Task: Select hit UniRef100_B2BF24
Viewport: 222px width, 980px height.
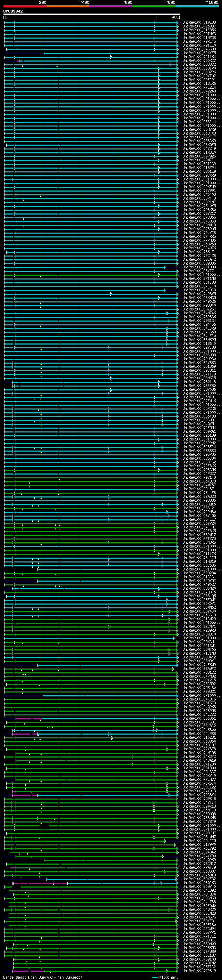Action: pos(199,447)
